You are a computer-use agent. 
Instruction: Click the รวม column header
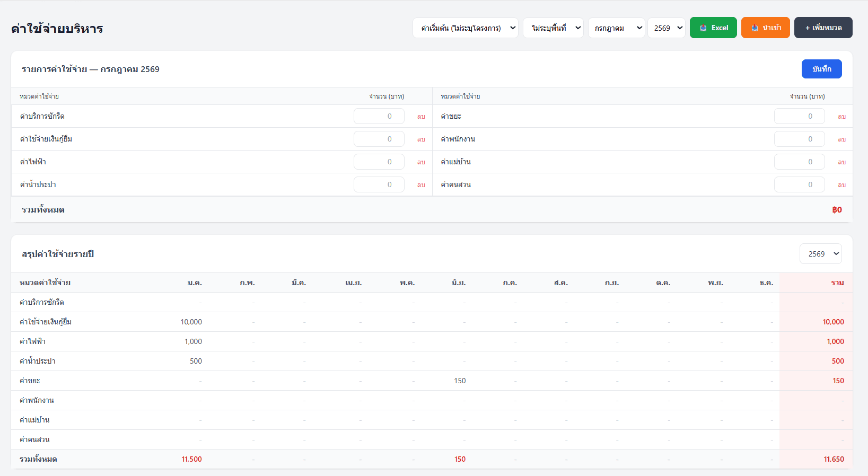tap(837, 283)
